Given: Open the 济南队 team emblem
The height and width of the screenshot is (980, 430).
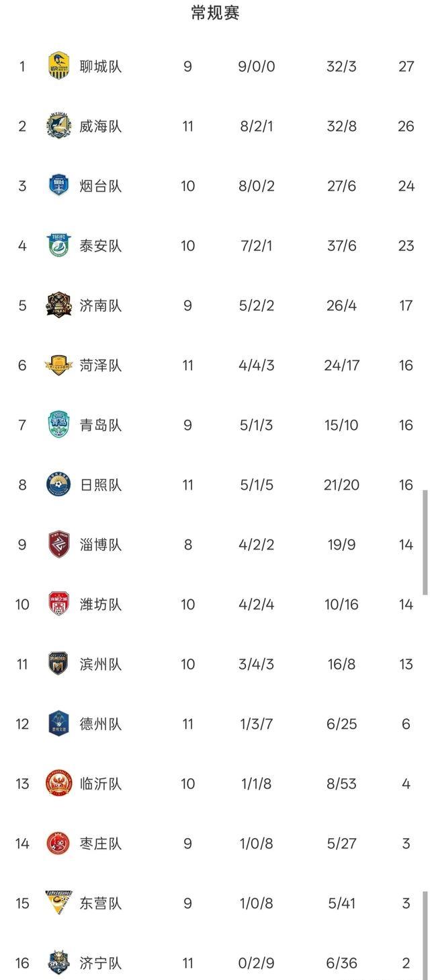Looking at the screenshot, I should (x=59, y=305).
